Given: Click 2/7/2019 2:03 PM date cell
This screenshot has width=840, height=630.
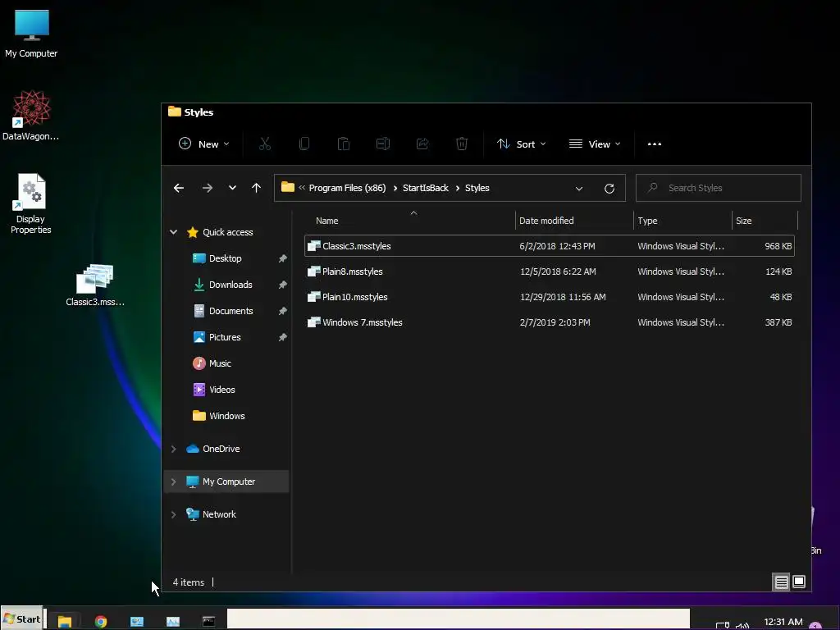Looking at the screenshot, I should pos(555,322).
